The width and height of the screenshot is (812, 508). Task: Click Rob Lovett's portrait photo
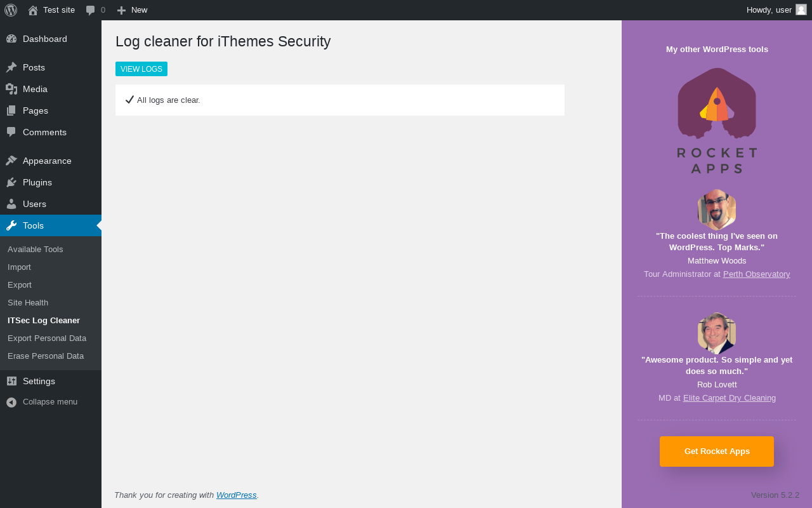point(717,333)
